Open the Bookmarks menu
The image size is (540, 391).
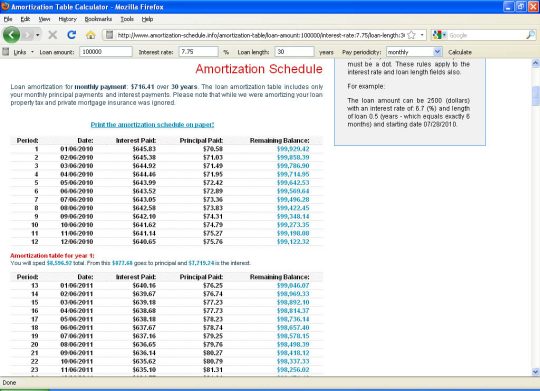[x=98, y=19]
